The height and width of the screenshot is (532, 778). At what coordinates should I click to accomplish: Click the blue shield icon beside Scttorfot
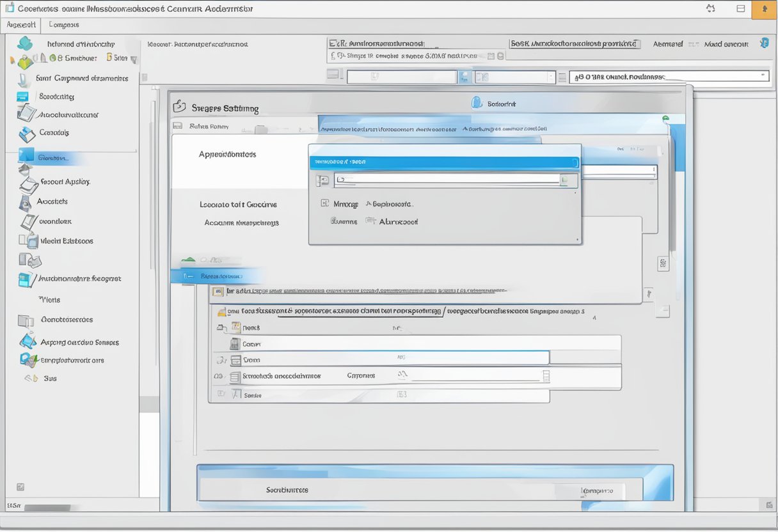[476, 103]
